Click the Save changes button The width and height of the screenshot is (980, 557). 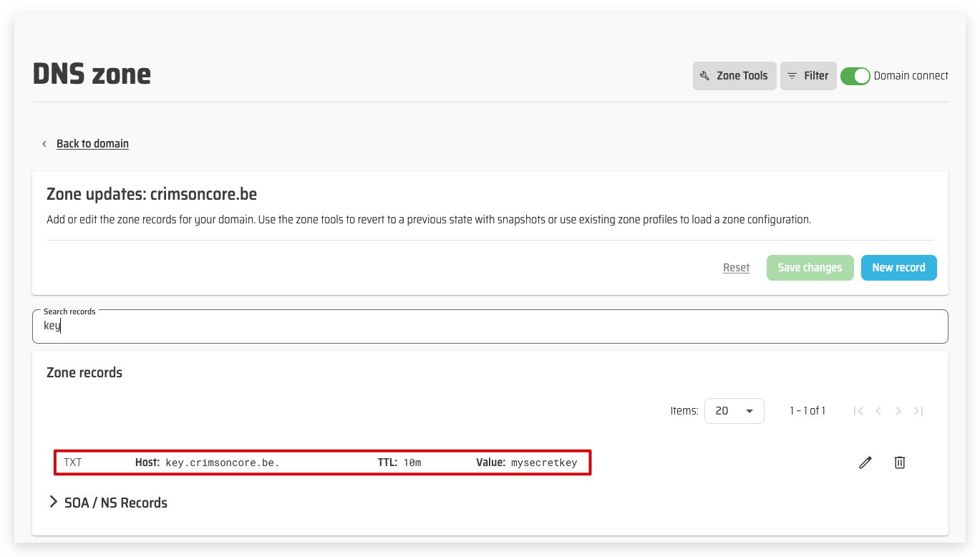click(x=810, y=268)
